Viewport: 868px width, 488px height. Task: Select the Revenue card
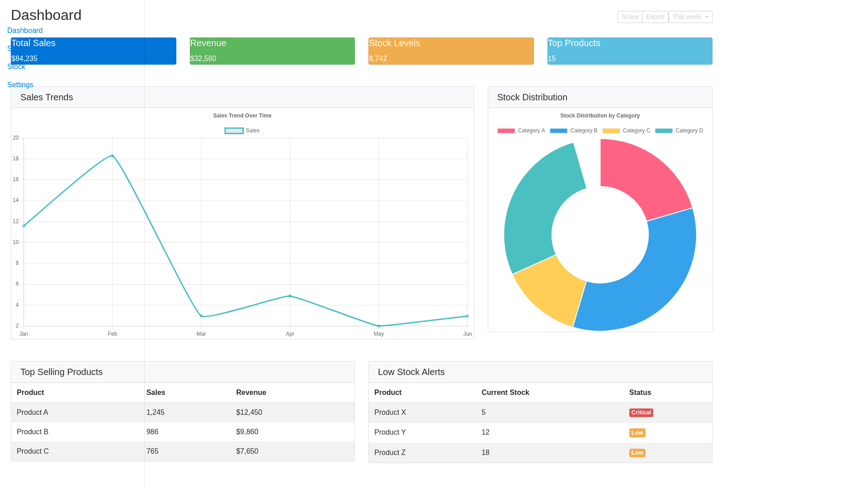tap(272, 51)
